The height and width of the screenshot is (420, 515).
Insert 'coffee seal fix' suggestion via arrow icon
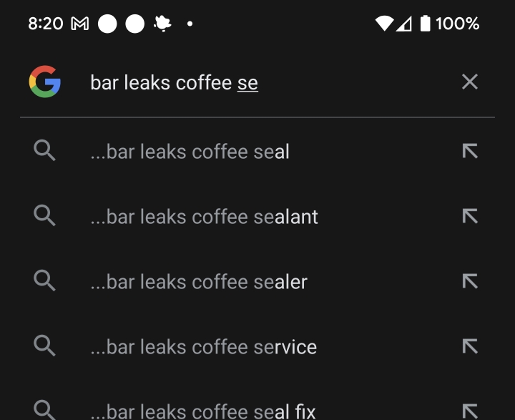point(470,411)
